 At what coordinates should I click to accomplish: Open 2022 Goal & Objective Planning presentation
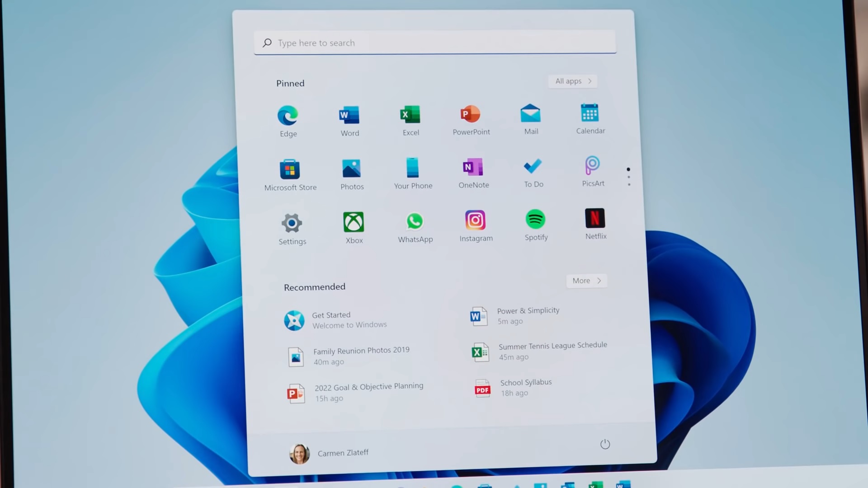click(355, 392)
